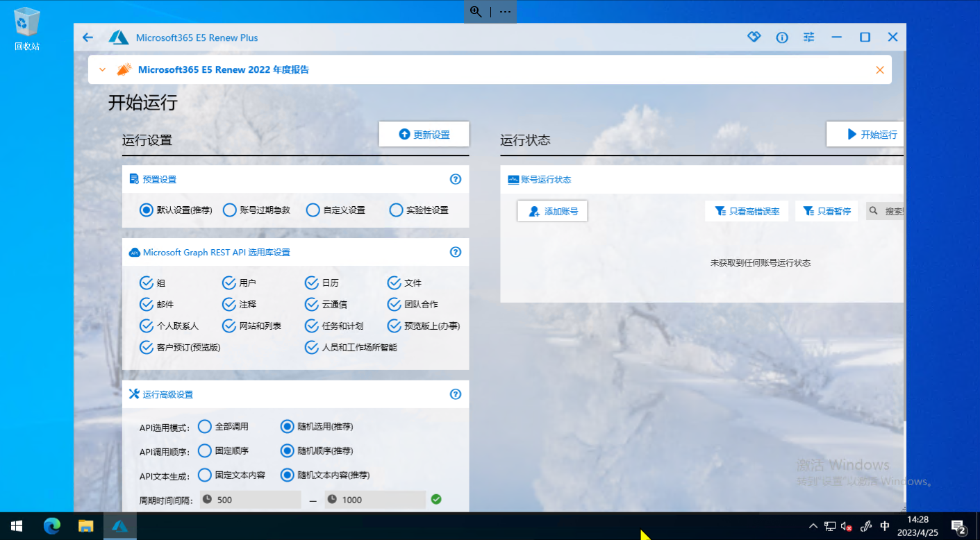Image resolution: width=980 pixels, height=540 pixels.
Task: Open help for 预置设置 section
Action: click(x=456, y=179)
